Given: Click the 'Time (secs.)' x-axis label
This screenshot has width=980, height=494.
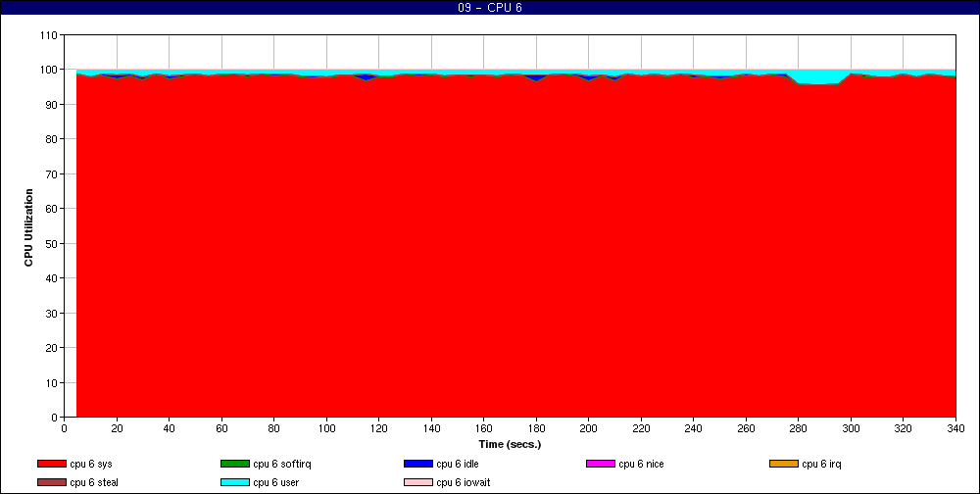Looking at the screenshot, I should point(510,445).
